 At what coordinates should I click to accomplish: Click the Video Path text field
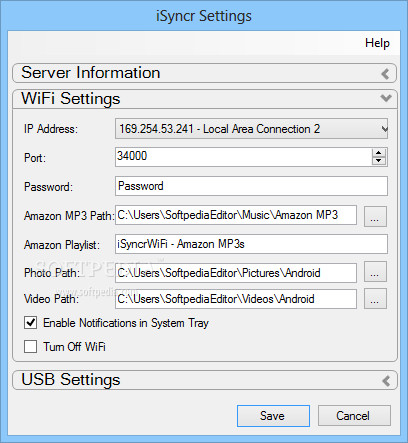[236, 299]
